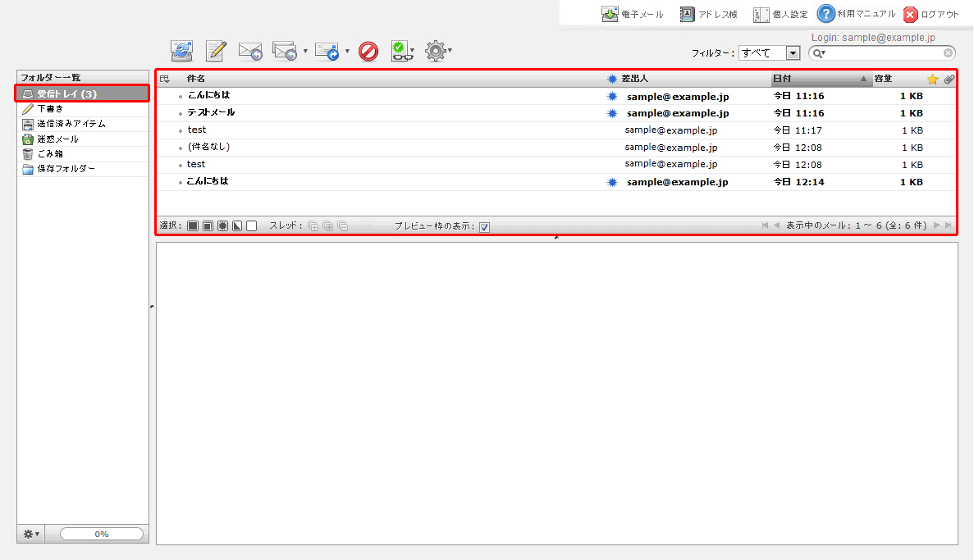
Task: Click the select unread messages starburst icon
Action: [222, 226]
